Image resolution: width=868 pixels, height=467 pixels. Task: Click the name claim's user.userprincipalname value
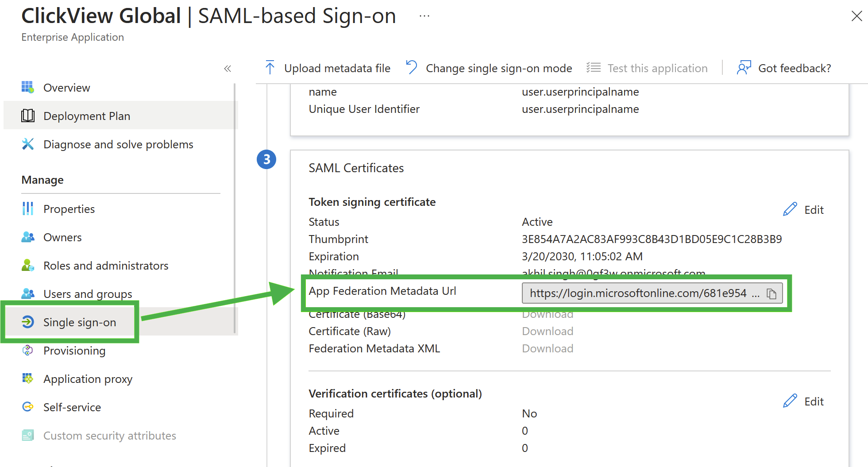580,92
